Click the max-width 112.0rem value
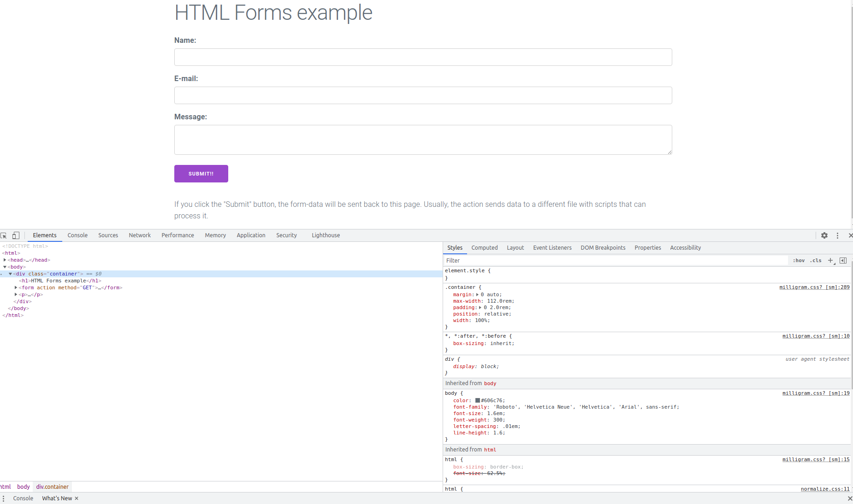 (x=500, y=301)
